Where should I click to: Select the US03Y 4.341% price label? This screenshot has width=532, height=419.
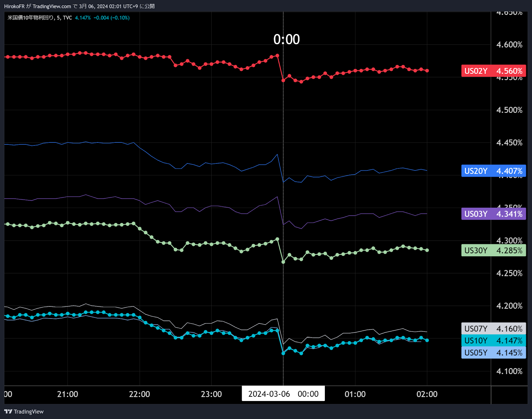[493, 214]
